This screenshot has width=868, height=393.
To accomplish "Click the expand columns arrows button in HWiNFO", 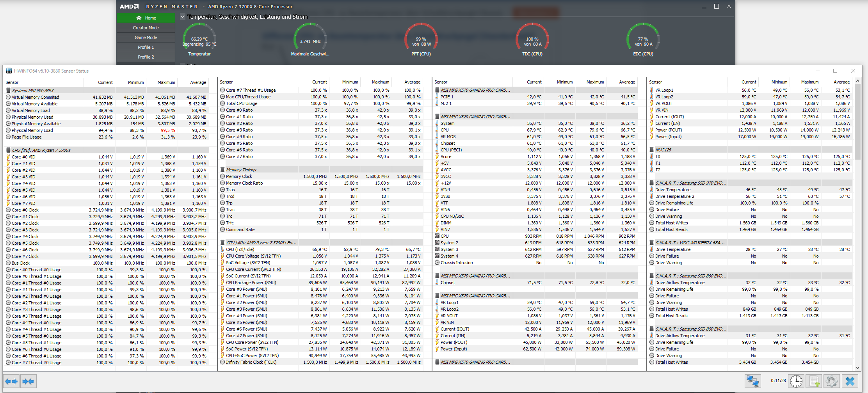I will click(11, 381).
